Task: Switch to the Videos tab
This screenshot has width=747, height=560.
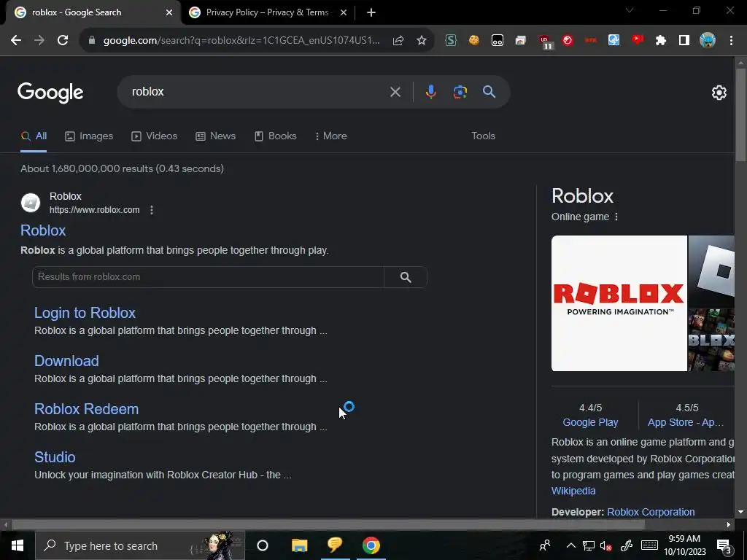Action: tap(155, 136)
